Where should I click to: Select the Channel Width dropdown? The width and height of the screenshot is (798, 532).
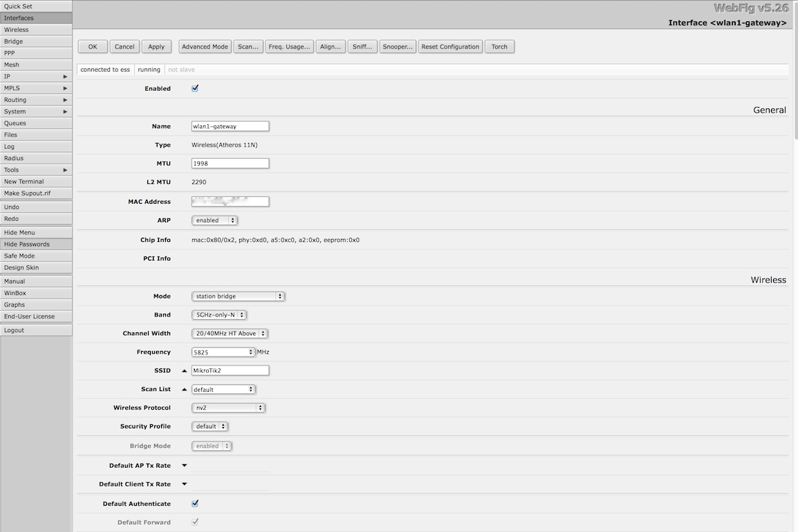click(x=229, y=334)
